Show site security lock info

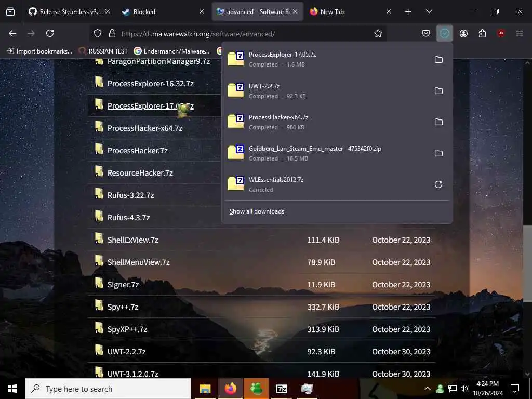[112, 33]
